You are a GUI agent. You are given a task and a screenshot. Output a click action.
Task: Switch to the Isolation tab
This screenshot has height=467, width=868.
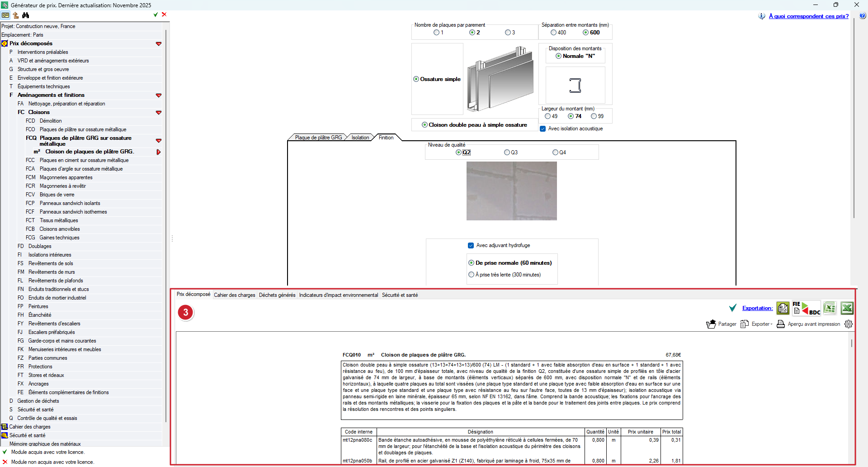coord(360,138)
